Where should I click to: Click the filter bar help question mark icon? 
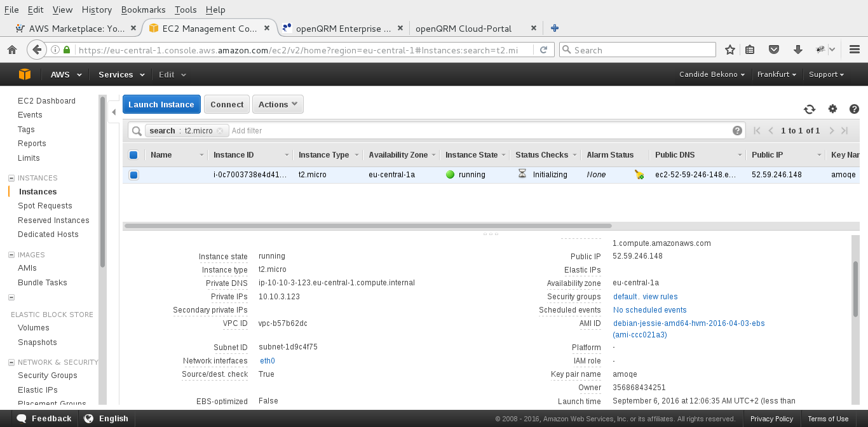tap(737, 131)
